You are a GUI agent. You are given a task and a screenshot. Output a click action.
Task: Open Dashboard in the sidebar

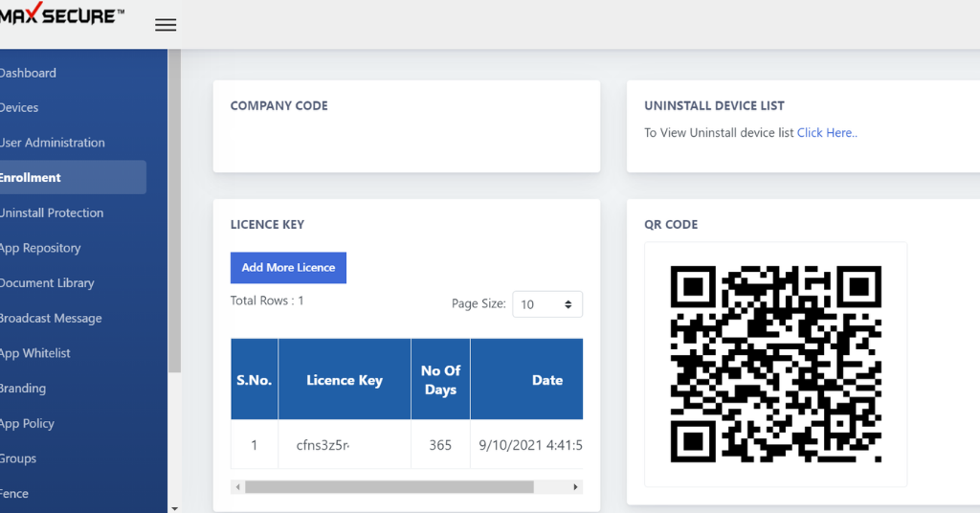tap(29, 73)
